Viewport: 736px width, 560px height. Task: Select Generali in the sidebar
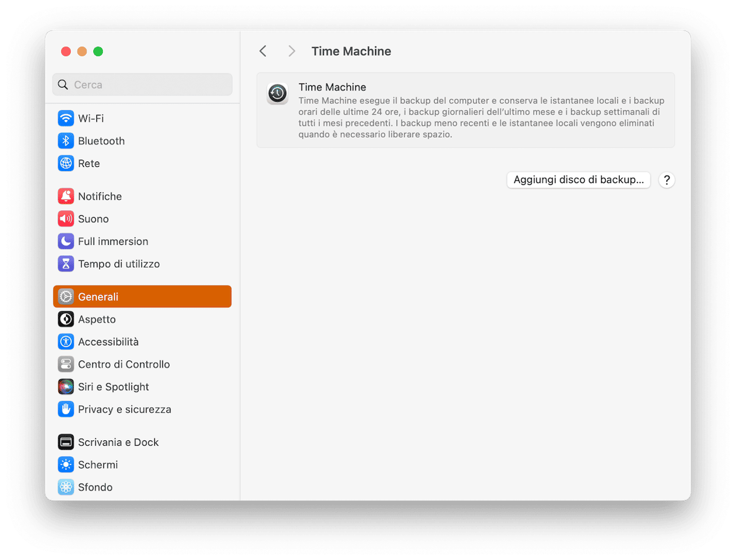[x=142, y=297]
